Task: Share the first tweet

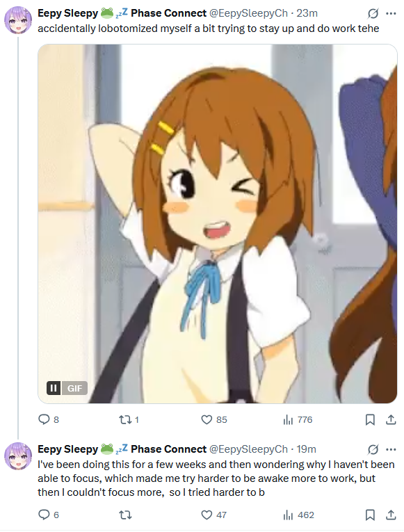Action: pos(391,420)
